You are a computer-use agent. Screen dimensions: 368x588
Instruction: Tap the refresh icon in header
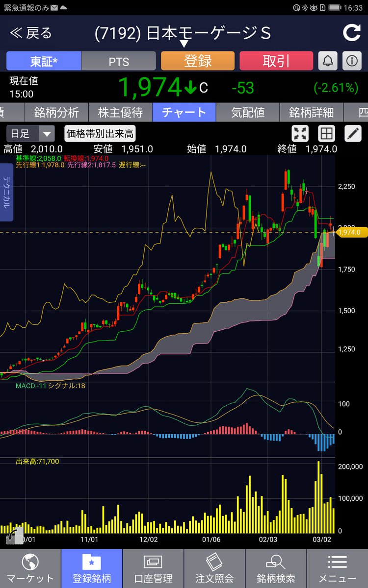pyautogui.click(x=351, y=33)
